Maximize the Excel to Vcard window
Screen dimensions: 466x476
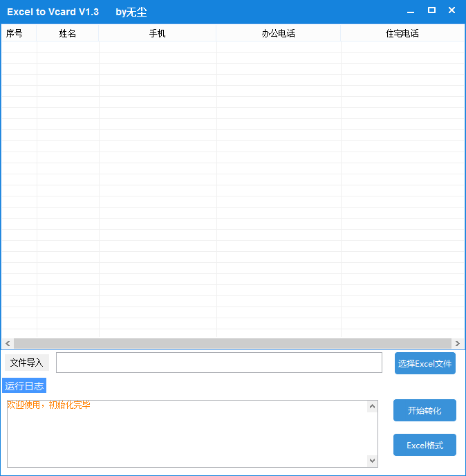(x=431, y=10)
